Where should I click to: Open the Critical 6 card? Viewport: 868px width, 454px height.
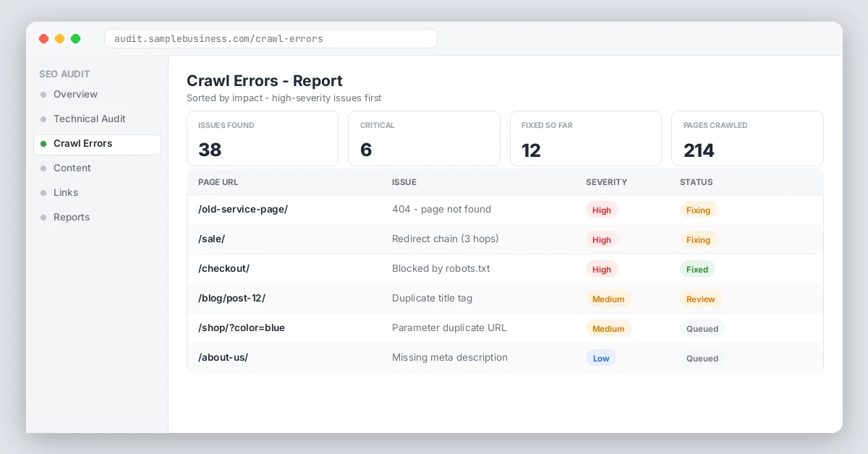[x=424, y=138]
